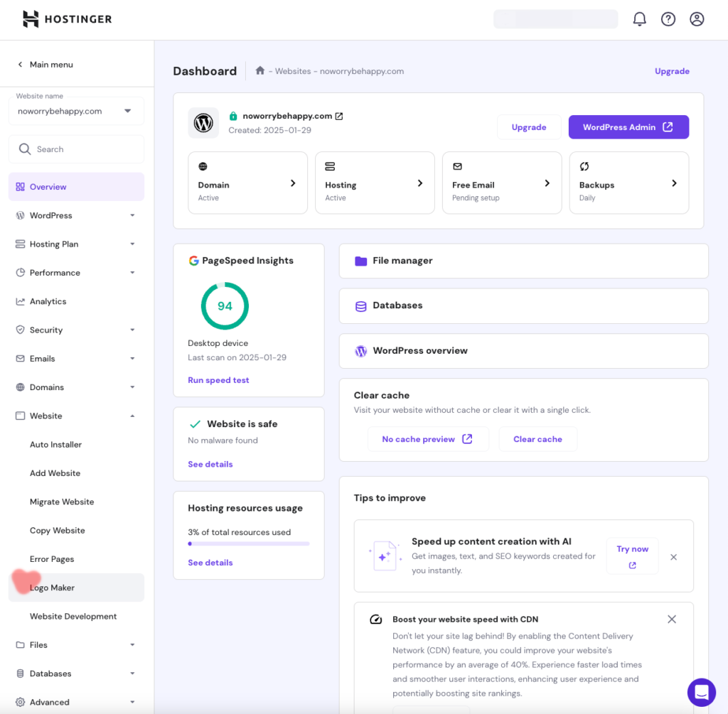The width and height of the screenshot is (728, 714).
Task: Expand the Files sidebar section
Action: [x=132, y=645]
